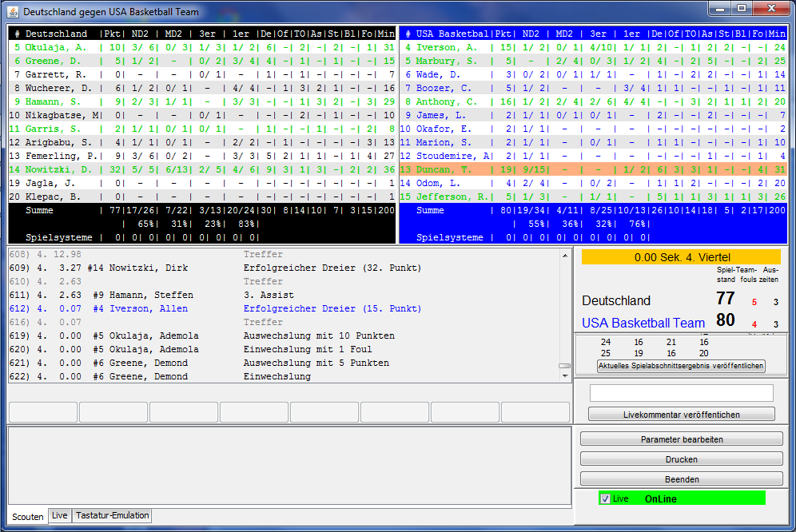
Task: Click the green OnLine status indicator
Action: click(682, 498)
